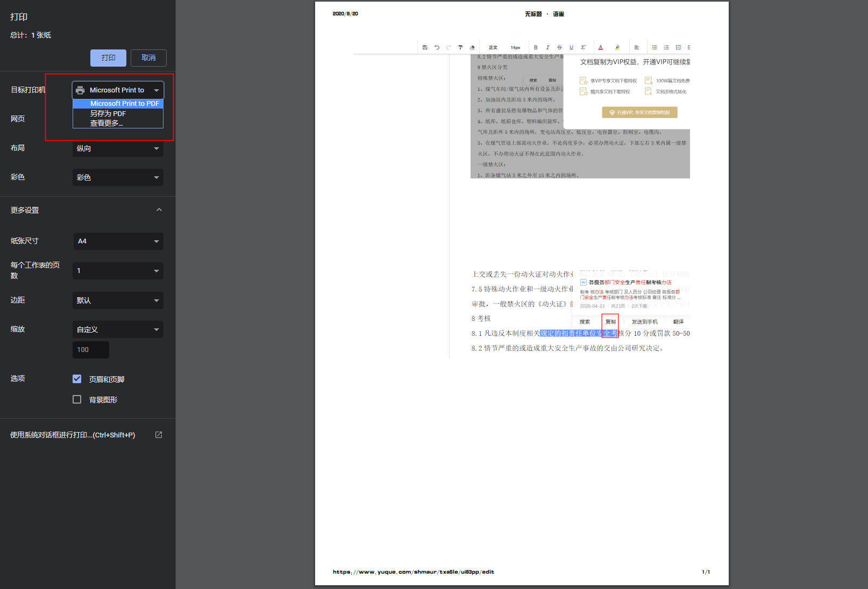Collapse the 更多设置 section
Viewport: 868px width, 589px height.
(x=159, y=210)
